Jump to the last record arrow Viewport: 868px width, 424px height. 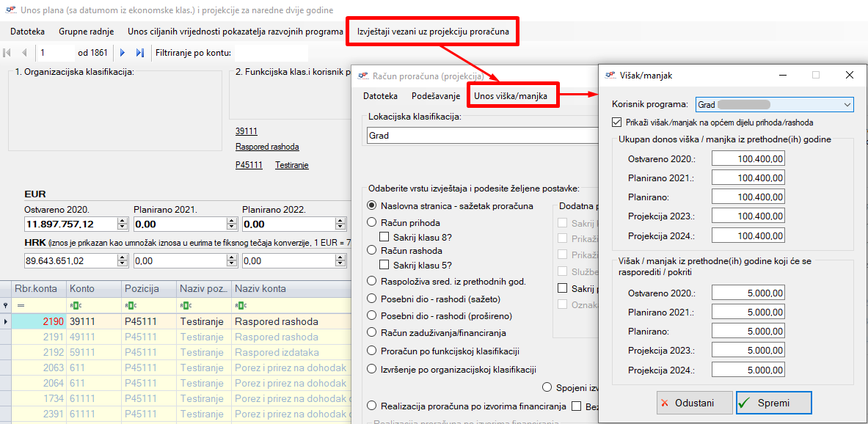(x=139, y=53)
